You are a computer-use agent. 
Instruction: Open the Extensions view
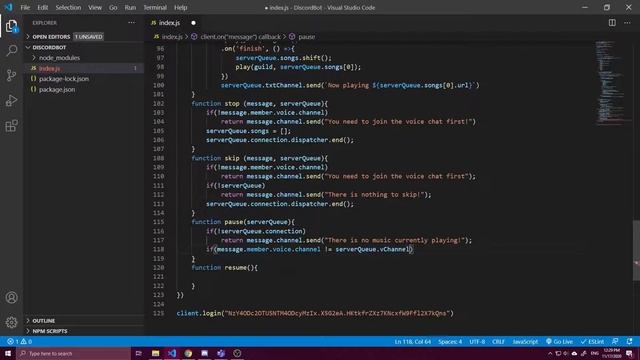pos(11,126)
